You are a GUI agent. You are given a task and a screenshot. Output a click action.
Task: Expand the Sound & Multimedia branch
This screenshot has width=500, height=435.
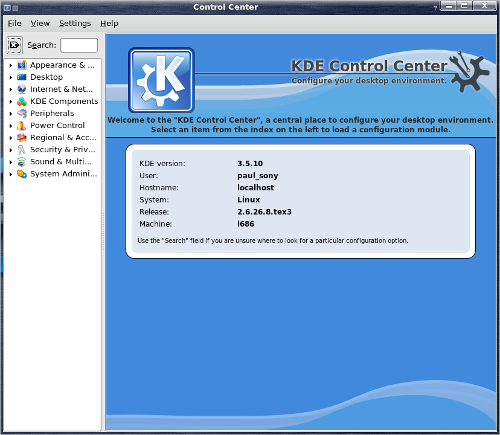click(11, 162)
